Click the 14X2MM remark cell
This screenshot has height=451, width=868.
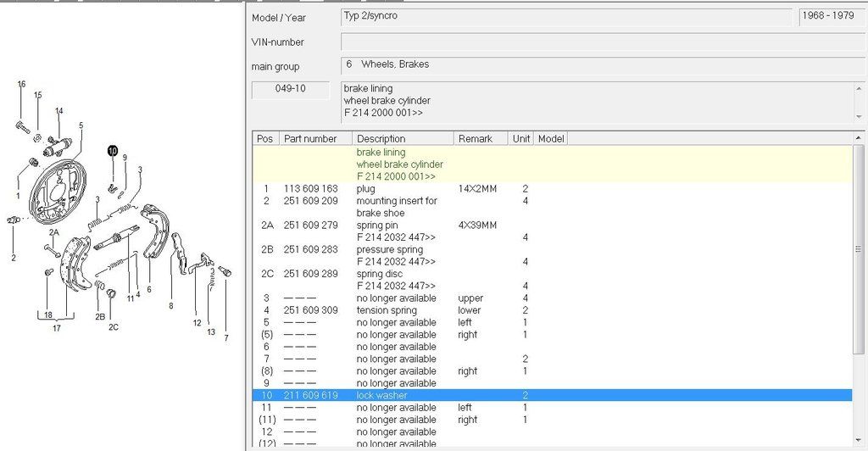pos(477,189)
